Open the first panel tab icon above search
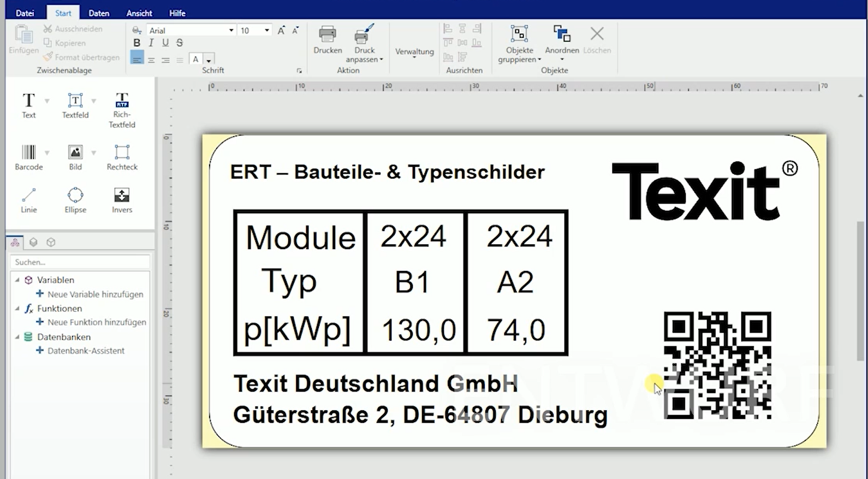The width and height of the screenshot is (868, 479). (15, 242)
